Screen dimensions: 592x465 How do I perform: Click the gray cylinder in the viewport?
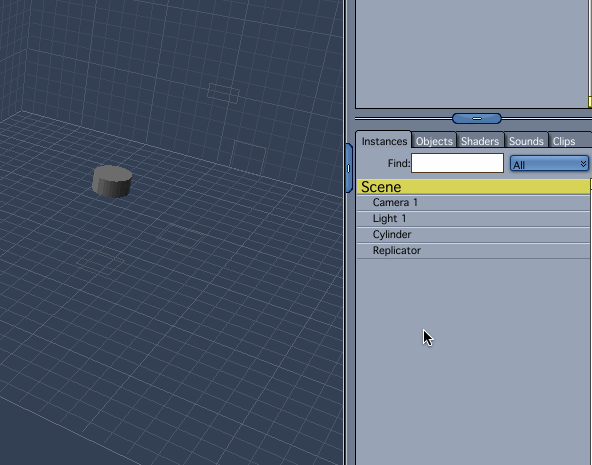tap(112, 181)
